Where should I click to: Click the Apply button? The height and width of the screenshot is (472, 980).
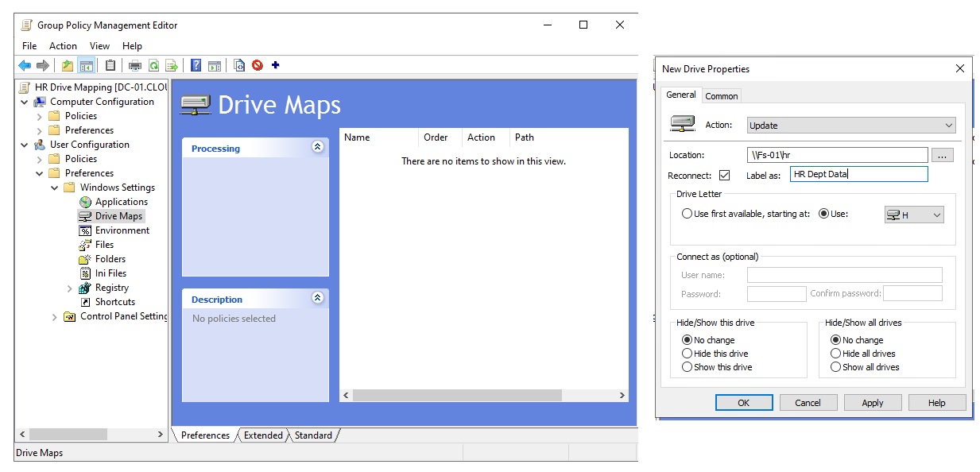pos(872,402)
